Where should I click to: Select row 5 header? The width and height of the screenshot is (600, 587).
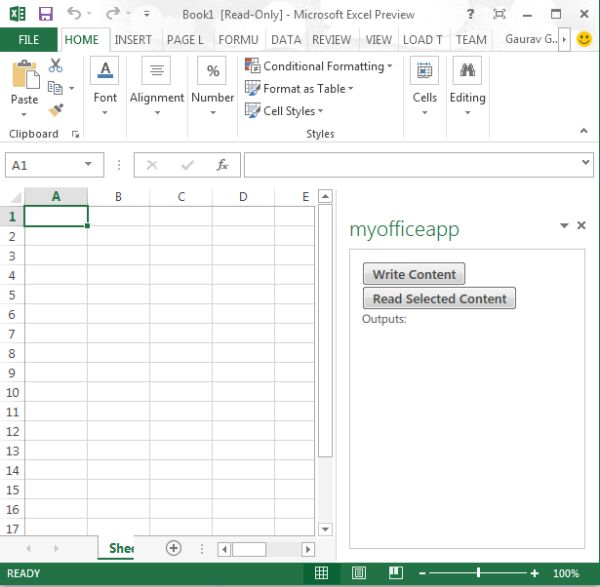coord(12,295)
